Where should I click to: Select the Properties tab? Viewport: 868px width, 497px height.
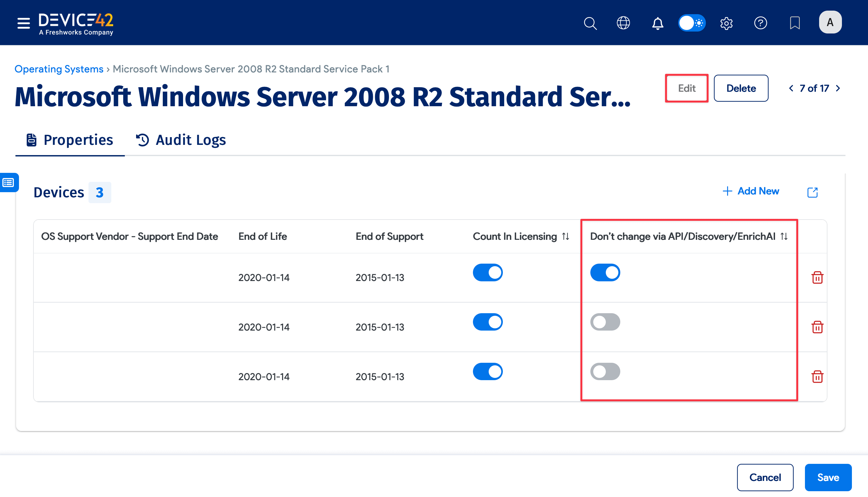(x=70, y=140)
